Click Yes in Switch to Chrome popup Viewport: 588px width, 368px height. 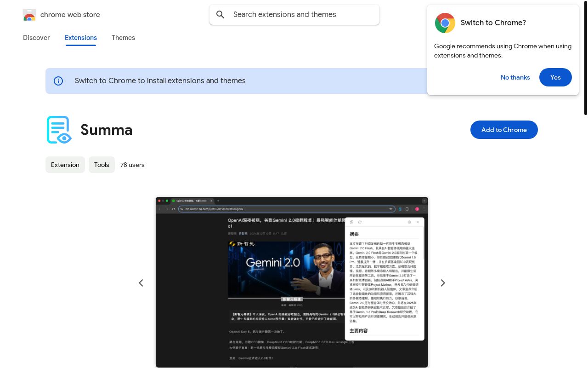pyautogui.click(x=555, y=77)
